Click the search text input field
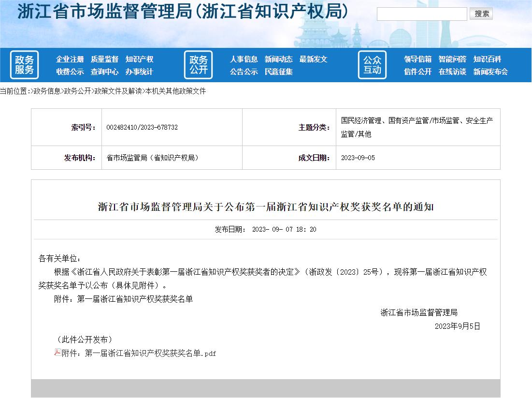Image resolution: width=532 pixels, height=398 pixels. click(x=421, y=14)
